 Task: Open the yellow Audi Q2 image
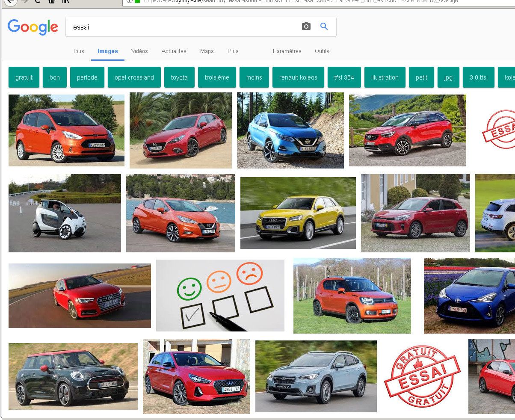[298, 213]
